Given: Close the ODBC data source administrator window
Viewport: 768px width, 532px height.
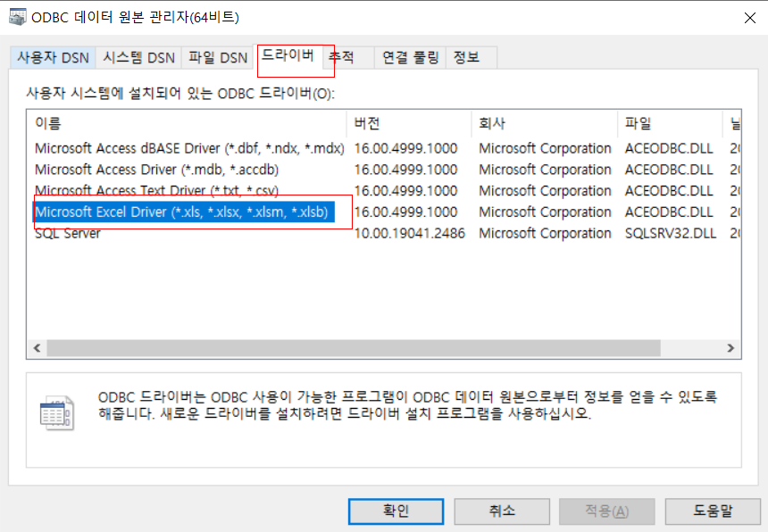Looking at the screenshot, I should click(749, 18).
